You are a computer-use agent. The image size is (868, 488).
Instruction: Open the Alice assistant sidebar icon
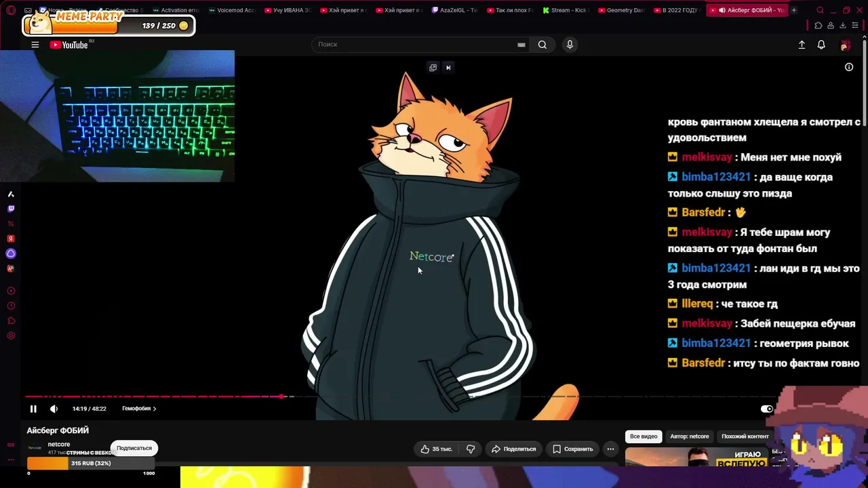coord(11,253)
